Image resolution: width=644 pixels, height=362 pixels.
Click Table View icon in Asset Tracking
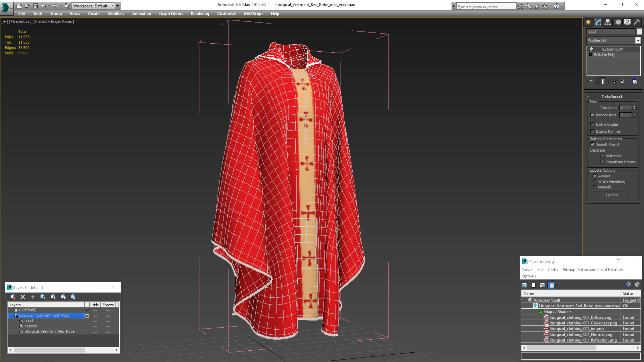click(552, 285)
